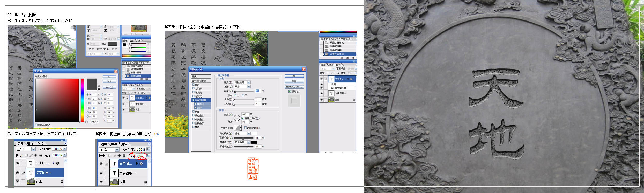Click the black shadow color swatch
This screenshot has height=193, width=644.
click(254, 142)
